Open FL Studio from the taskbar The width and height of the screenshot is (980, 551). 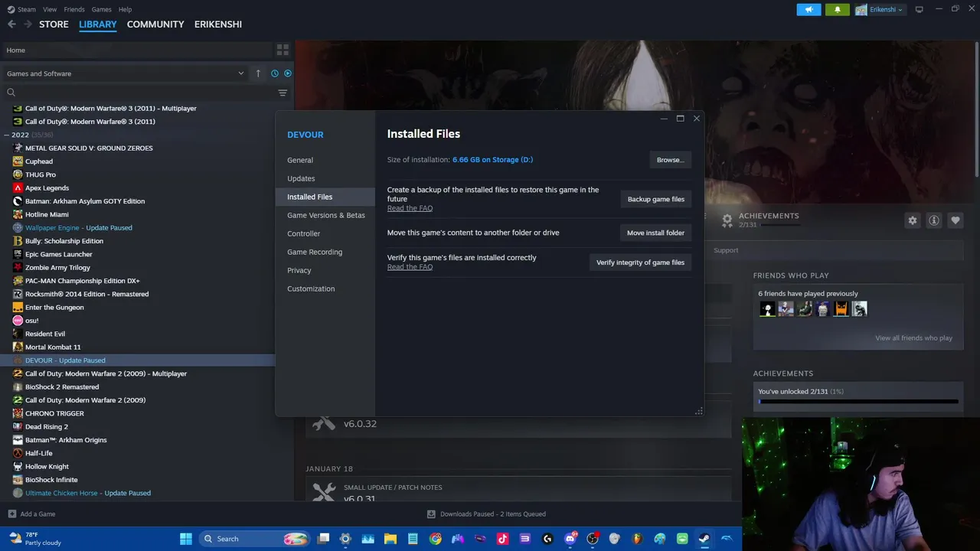[x=637, y=539]
